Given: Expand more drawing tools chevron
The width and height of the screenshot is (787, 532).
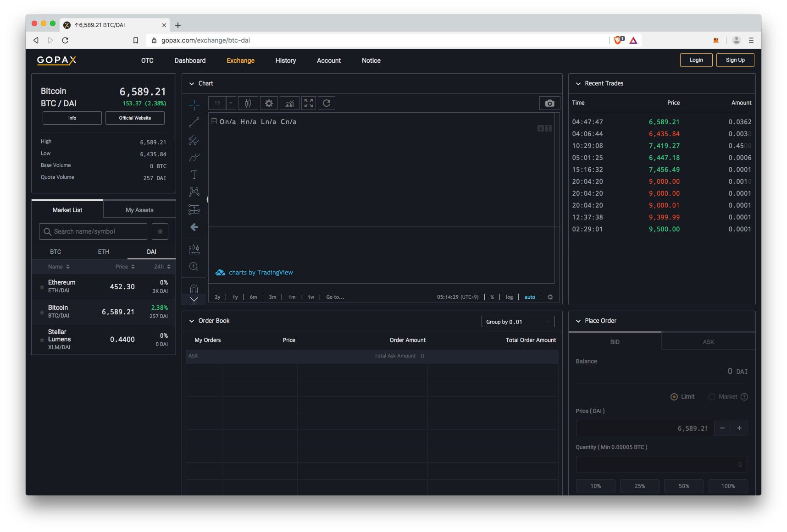Looking at the screenshot, I should (194, 299).
